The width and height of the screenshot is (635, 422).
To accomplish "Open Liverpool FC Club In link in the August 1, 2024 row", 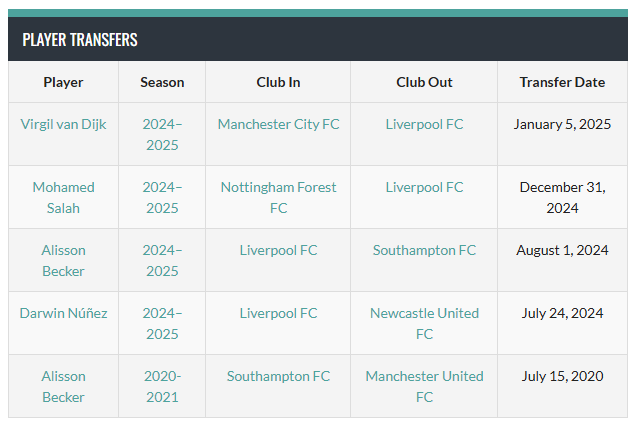I will point(278,250).
